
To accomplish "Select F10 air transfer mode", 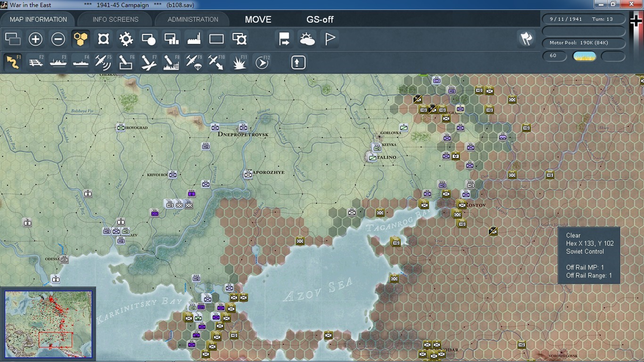I will point(216,62).
